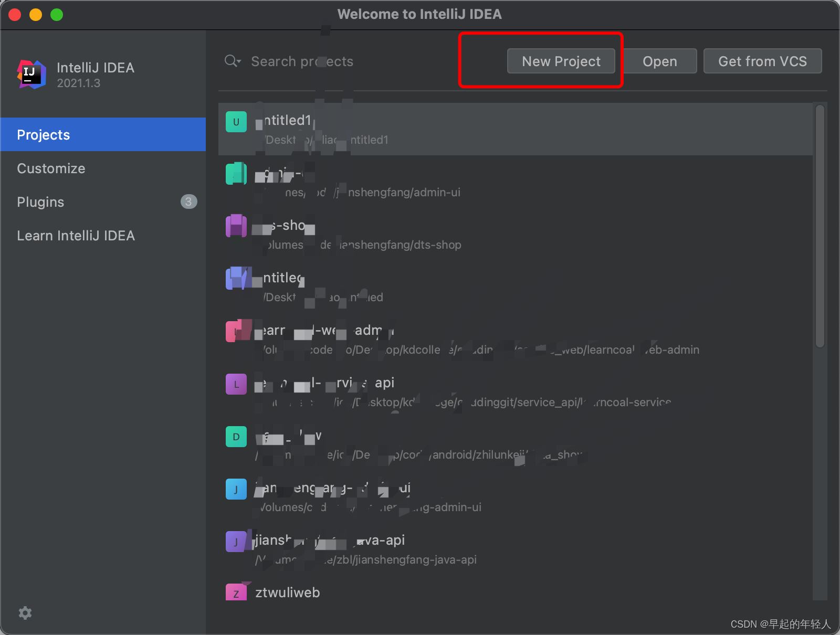The image size is (840, 635).
Task: Click the green U icon of untitled1
Action: point(236,122)
